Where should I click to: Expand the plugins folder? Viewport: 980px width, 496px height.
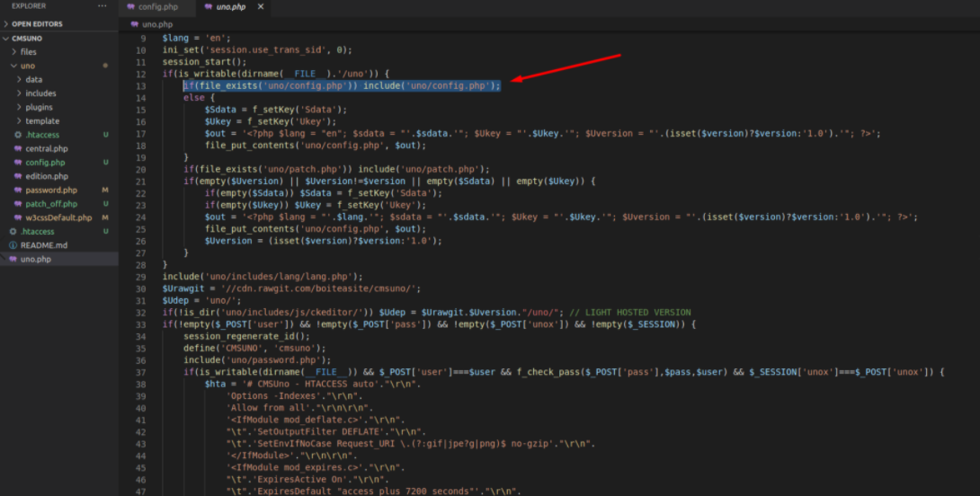(x=39, y=107)
